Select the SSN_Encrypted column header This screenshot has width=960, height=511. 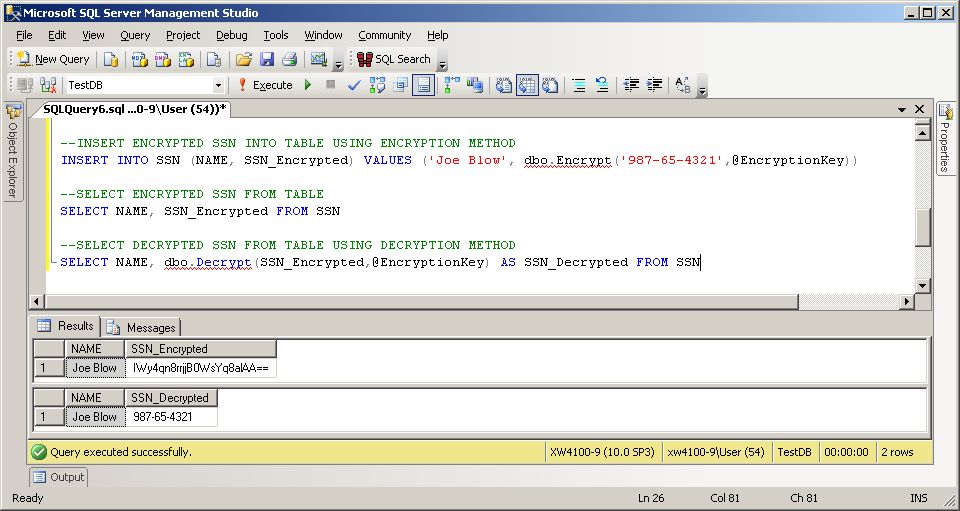pyautogui.click(x=201, y=349)
